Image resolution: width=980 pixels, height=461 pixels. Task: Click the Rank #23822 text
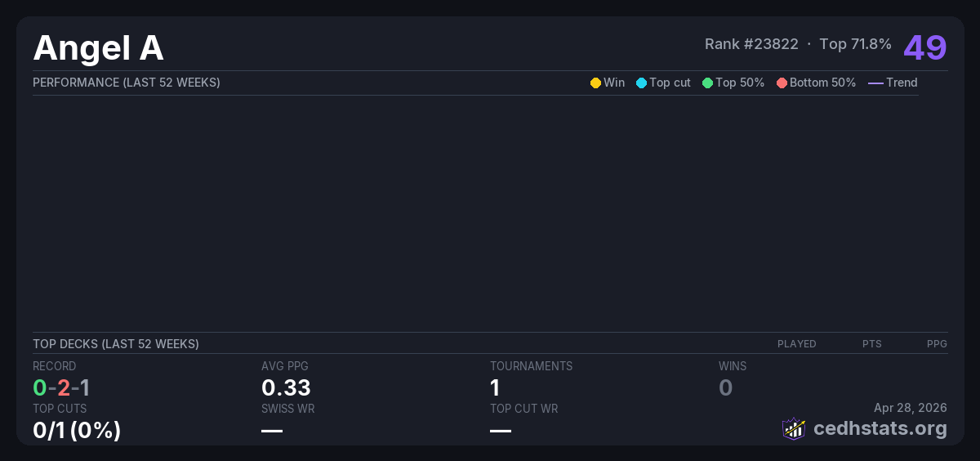tap(751, 44)
